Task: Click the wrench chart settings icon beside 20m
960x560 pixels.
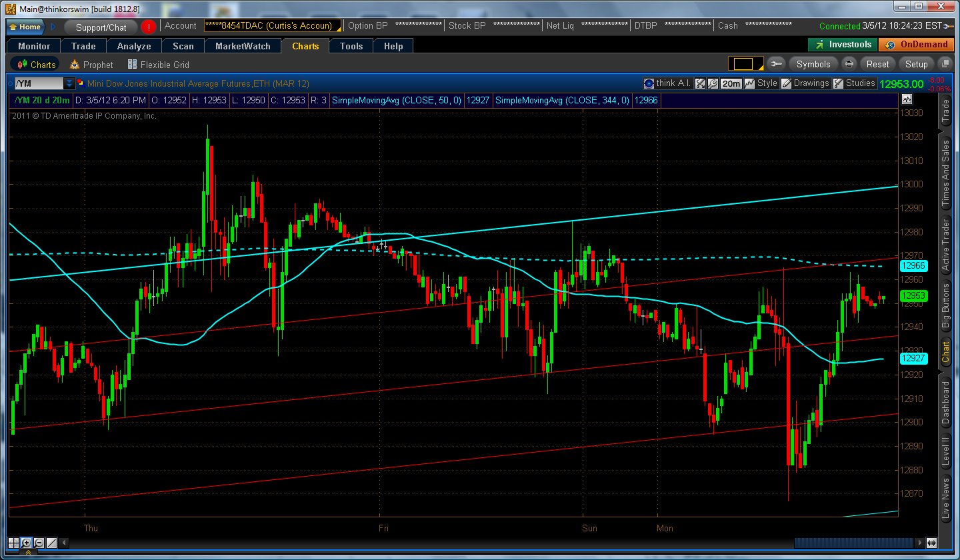Action: (x=713, y=83)
